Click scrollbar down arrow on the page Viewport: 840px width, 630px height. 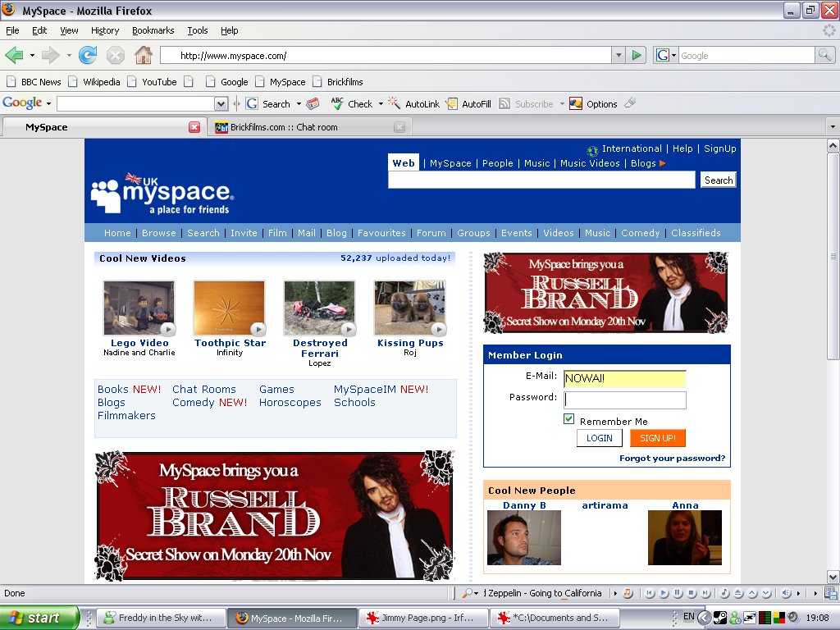pyautogui.click(x=833, y=577)
